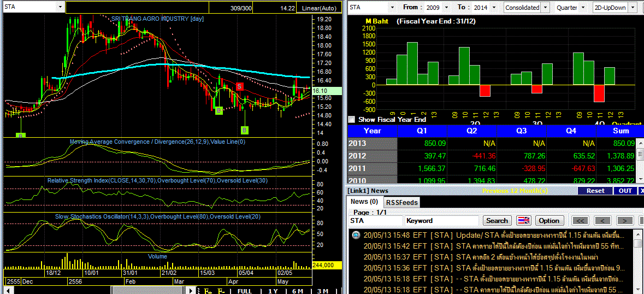Click the OUT button in news header

tap(625, 191)
